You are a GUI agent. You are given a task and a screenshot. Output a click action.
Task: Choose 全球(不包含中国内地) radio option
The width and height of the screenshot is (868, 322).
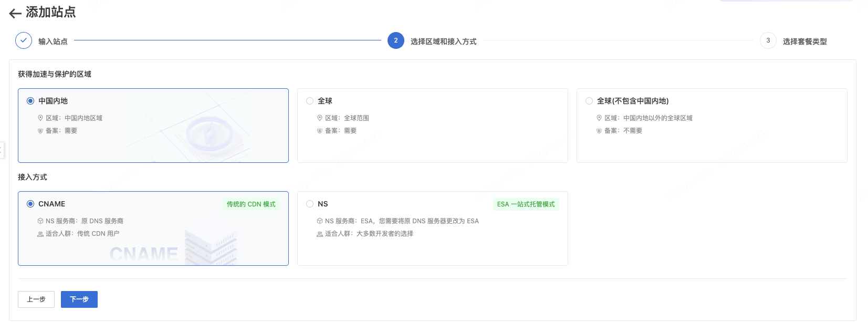589,101
